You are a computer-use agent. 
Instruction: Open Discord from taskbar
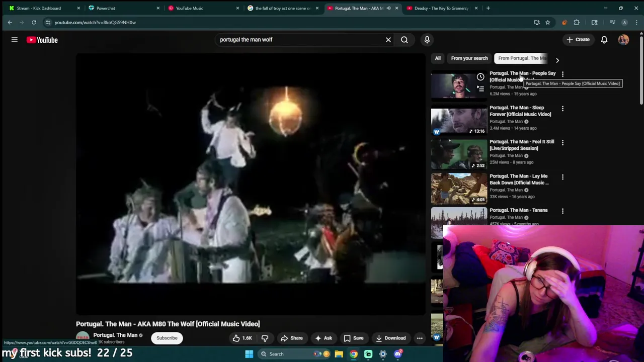[398, 354]
